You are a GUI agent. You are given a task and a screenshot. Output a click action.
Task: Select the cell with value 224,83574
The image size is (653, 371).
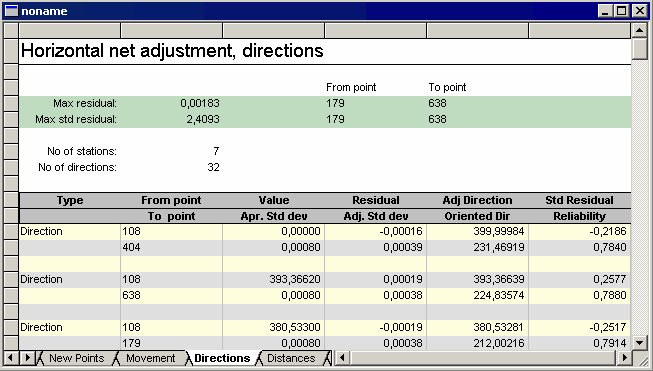point(477,295)
